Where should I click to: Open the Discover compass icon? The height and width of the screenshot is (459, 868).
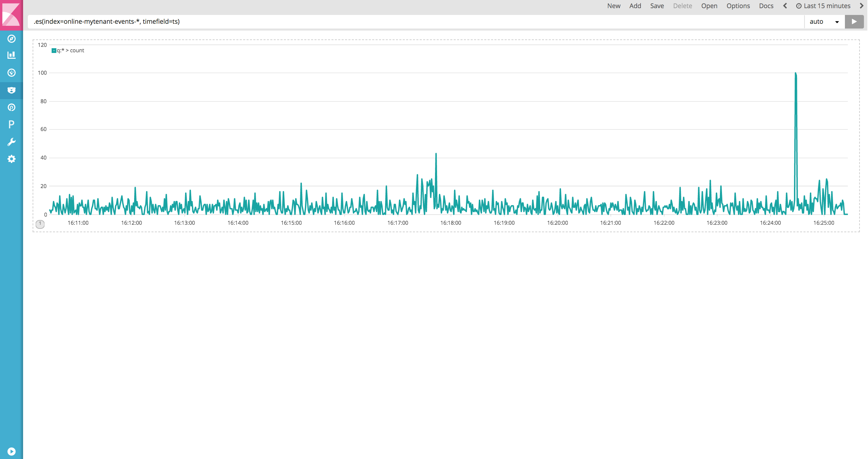pos(11,39)
